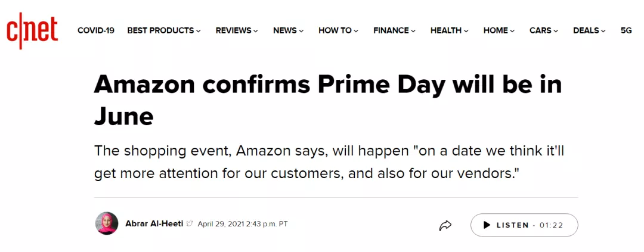This screenshot has width=644, height=252.
Task: Open the CNET logo home link
Action: point(32,31)
